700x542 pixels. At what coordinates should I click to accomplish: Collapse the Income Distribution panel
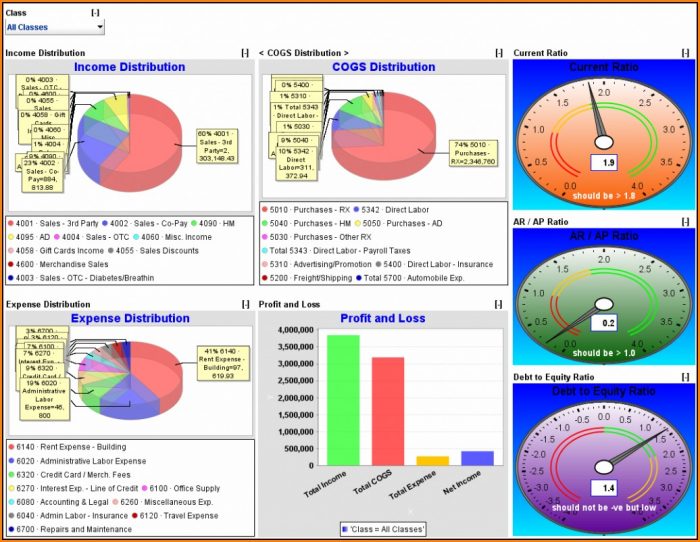pos(245,52)
